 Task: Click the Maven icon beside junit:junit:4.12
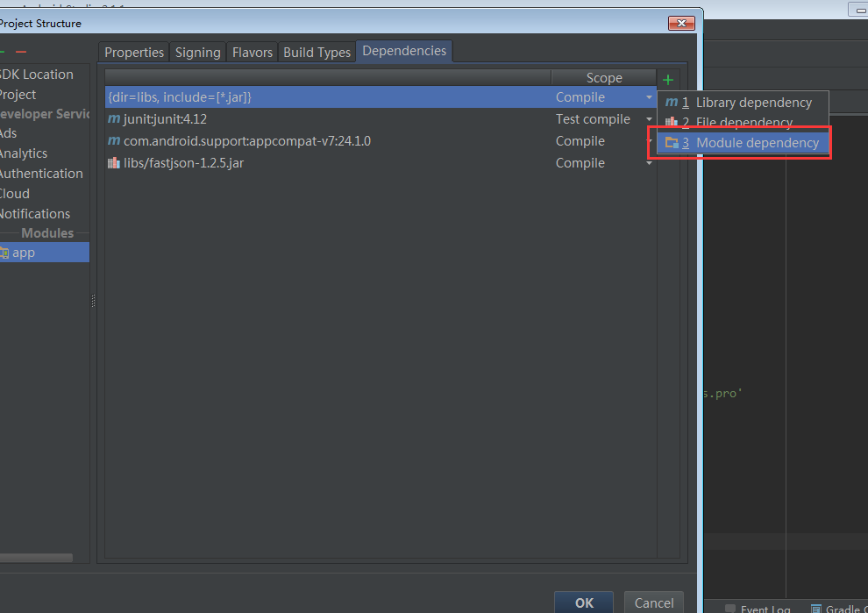(x=114, y=118)
